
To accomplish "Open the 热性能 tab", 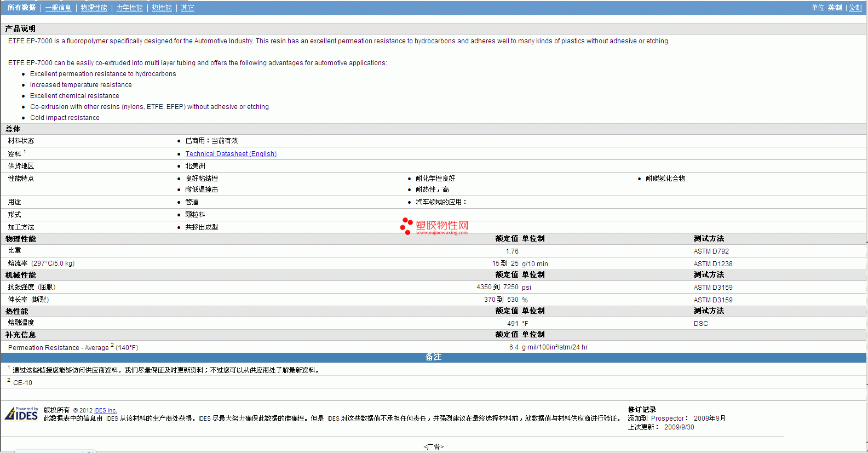I will click(162, 8).
